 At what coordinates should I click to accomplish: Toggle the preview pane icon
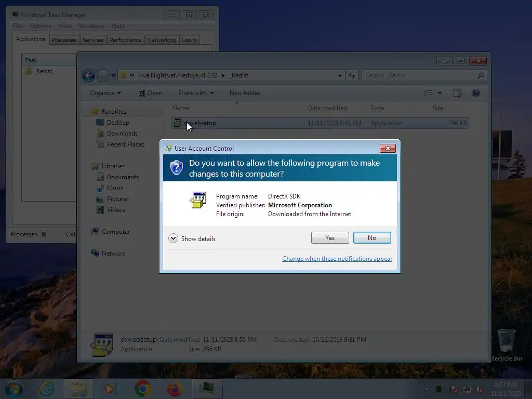click(x=457, y=93)
